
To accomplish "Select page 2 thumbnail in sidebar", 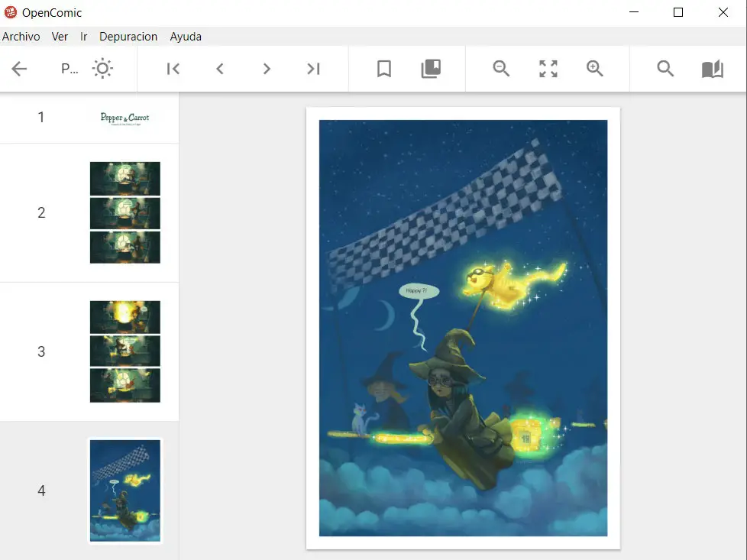I will pos(124,212).
